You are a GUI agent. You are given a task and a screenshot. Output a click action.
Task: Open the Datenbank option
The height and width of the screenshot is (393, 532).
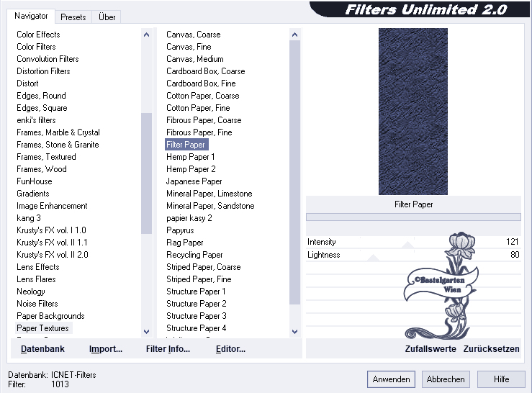[42, 349]
